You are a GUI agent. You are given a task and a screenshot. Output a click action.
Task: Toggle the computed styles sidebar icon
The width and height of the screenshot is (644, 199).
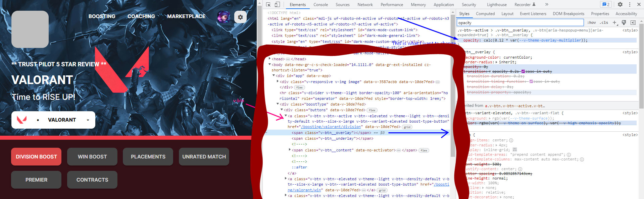click(x=633, y=22)
